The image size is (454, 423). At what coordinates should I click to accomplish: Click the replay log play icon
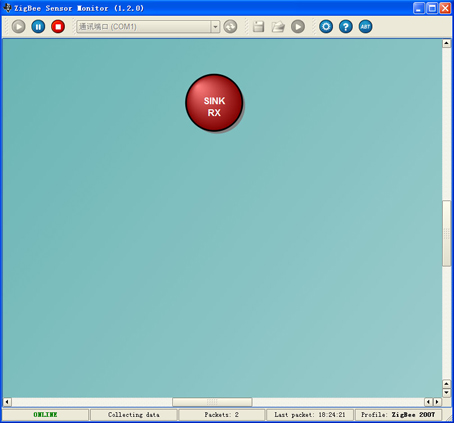click(298, 26)
